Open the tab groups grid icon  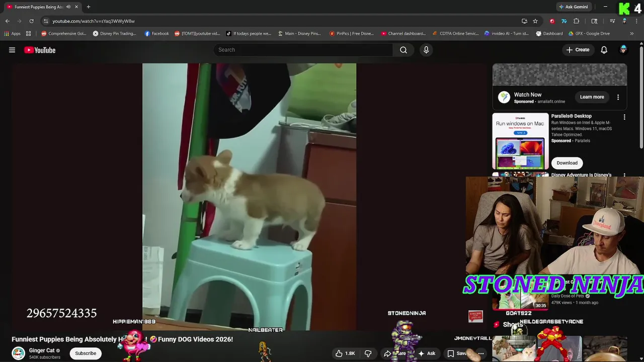(x=28, y=34)
